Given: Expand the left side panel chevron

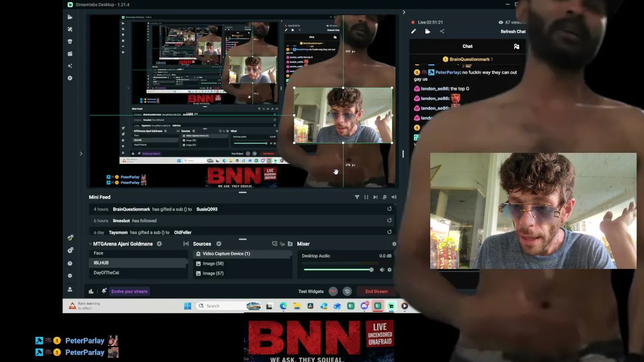Looking at the screenshot, I should [x=80, y=153].
